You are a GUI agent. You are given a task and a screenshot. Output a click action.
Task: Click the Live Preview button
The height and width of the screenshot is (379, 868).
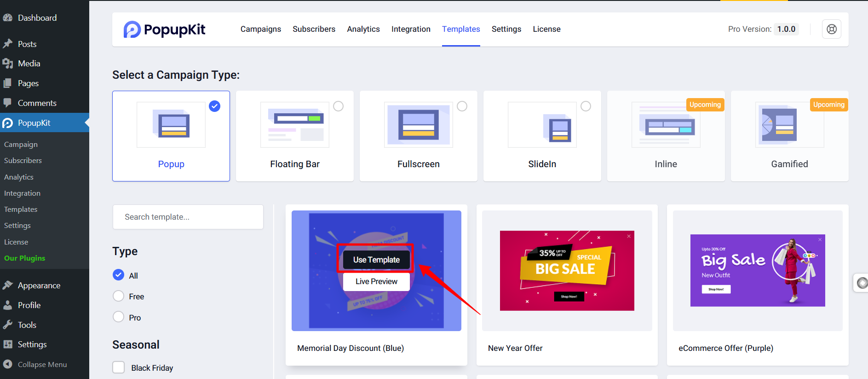click(x=376, y=281)
